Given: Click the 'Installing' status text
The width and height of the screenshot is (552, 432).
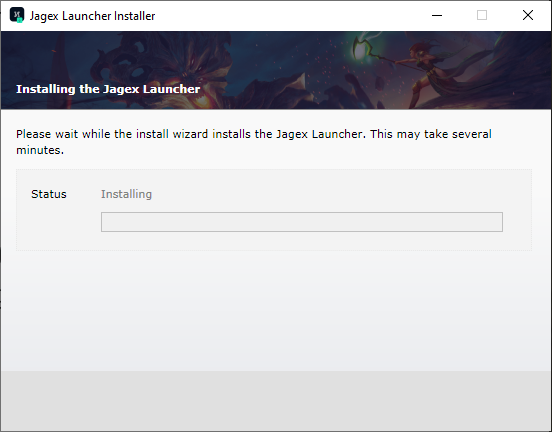Looking at the screenshot, I should [126, 194].
